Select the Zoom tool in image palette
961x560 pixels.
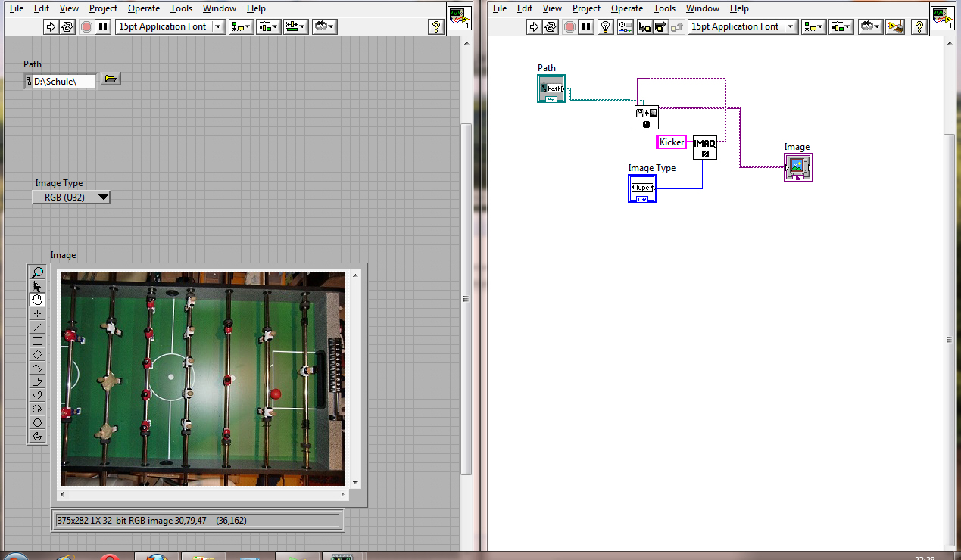tap(37, 273)
